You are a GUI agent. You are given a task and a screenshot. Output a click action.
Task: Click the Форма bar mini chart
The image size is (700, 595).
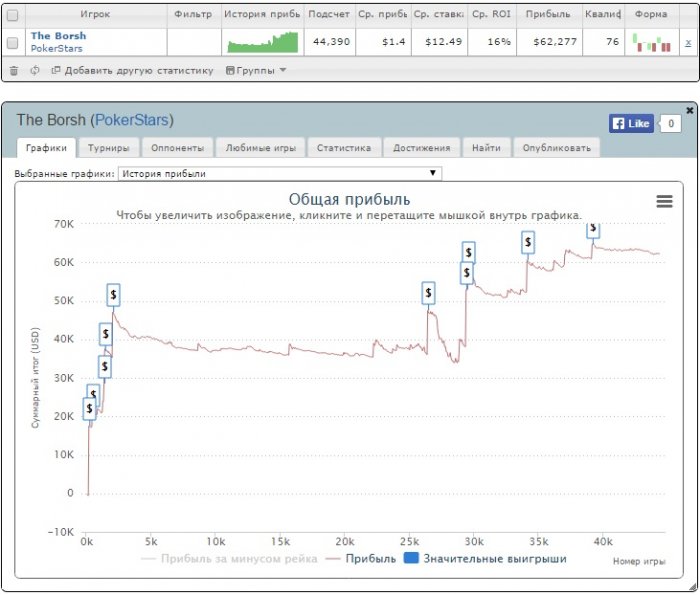[652, 43]
